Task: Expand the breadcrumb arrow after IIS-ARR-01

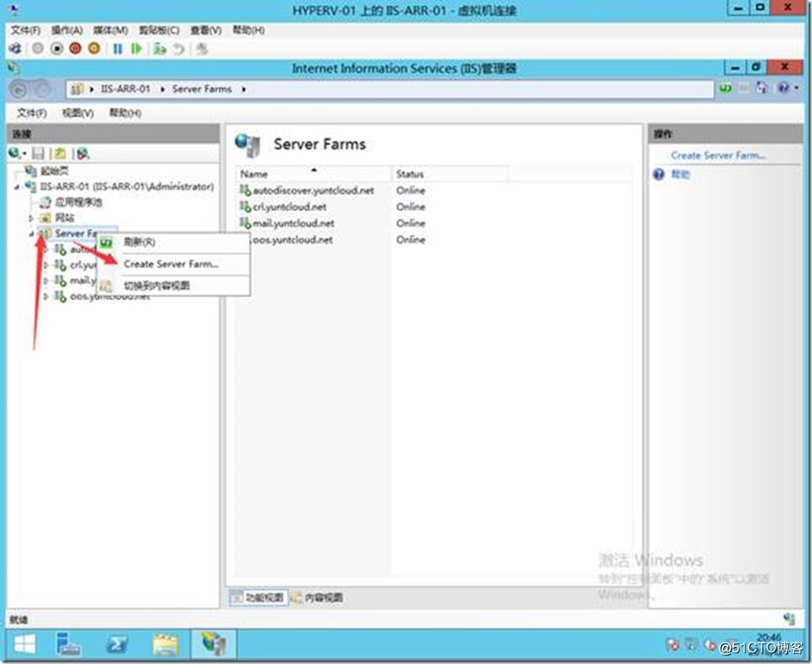Action: click(x=162, y=89)
